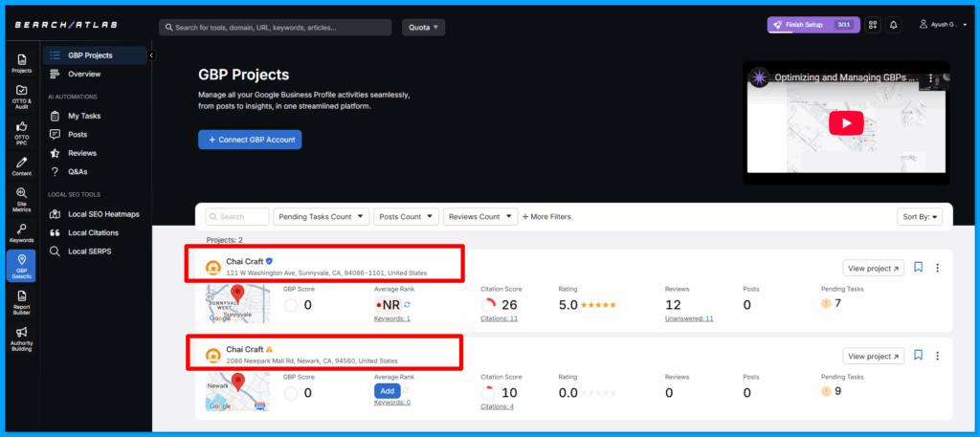Expand Reviews Count filter
The width and height of the screenshot is (980, 437).
coord(480,217)
